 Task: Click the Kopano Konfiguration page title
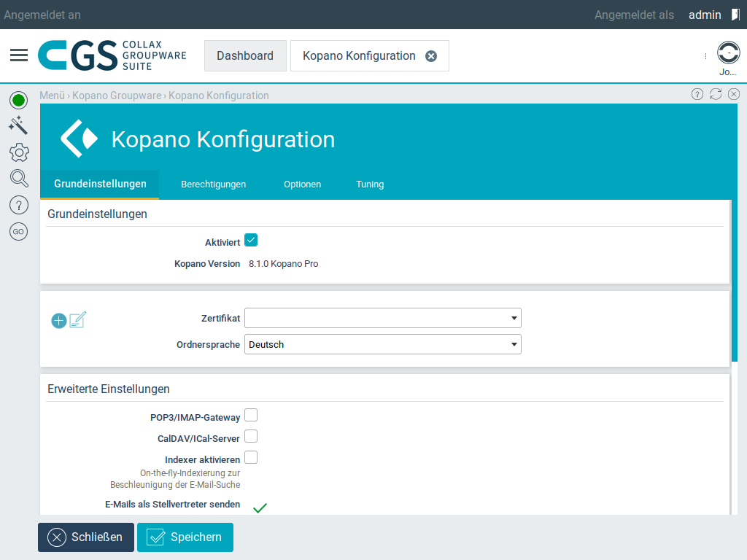[x=223, y=139]
